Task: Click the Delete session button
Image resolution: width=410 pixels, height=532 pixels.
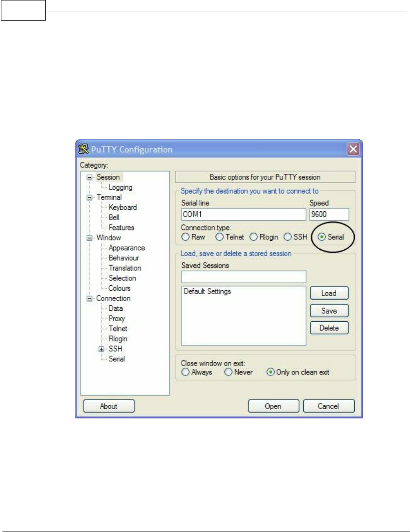Action: pyautogui.click(x=329, y=328)
